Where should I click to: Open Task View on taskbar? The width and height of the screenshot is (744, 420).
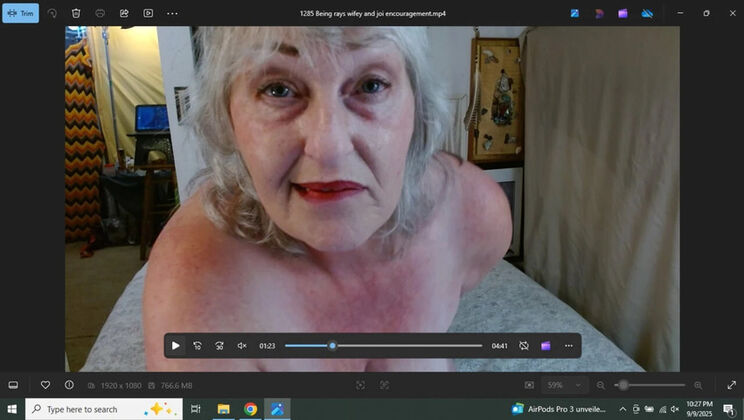coord(195,409)
